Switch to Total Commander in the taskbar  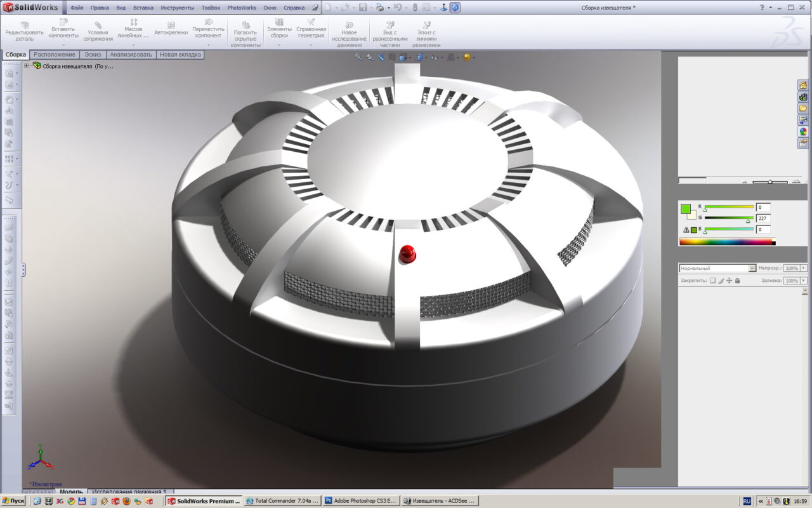coord(282,501)
